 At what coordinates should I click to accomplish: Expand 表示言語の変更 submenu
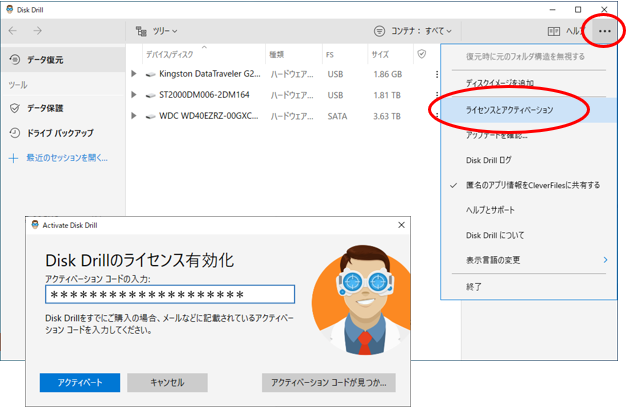[x=529, y=260]
